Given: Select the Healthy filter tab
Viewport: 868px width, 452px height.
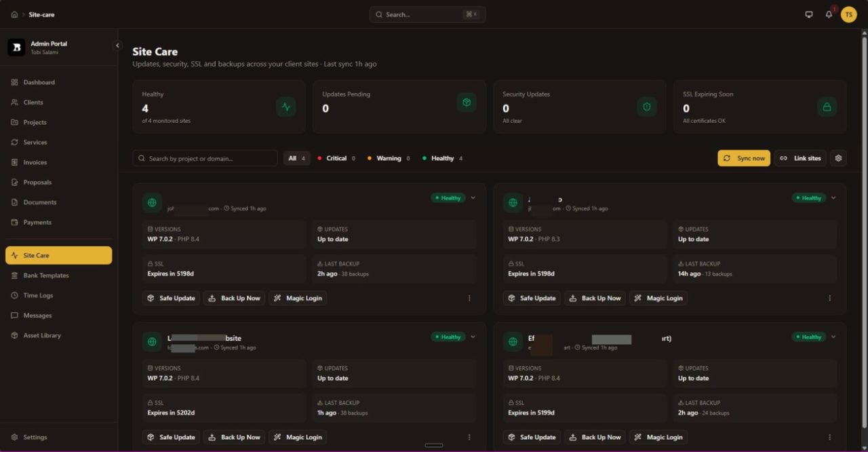Looking at the screenshot, I should click(x=442, y=158).
